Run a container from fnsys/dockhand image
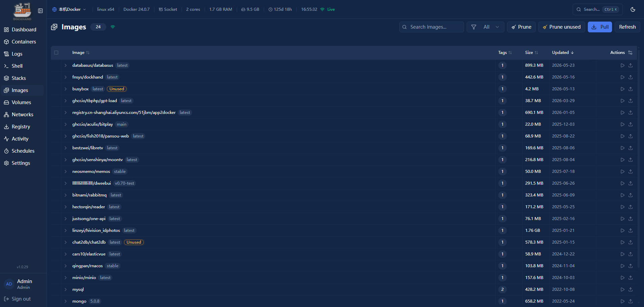The image size is (644, 307). pyautogui.click(x=622, y=77)
